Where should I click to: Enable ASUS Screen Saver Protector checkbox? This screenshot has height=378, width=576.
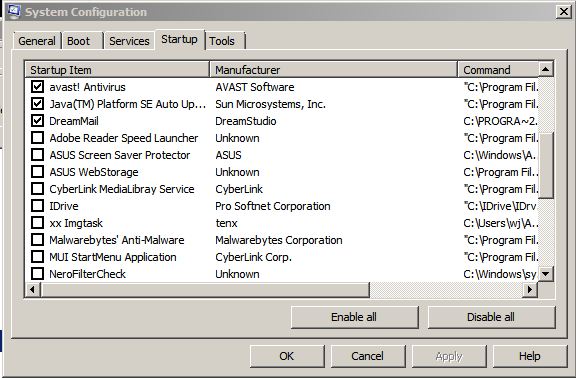pyautogui.click(x=37, y=155)
